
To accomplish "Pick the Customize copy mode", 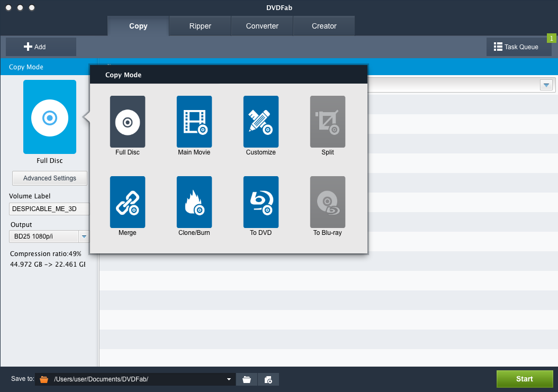I will pos(261,122).
